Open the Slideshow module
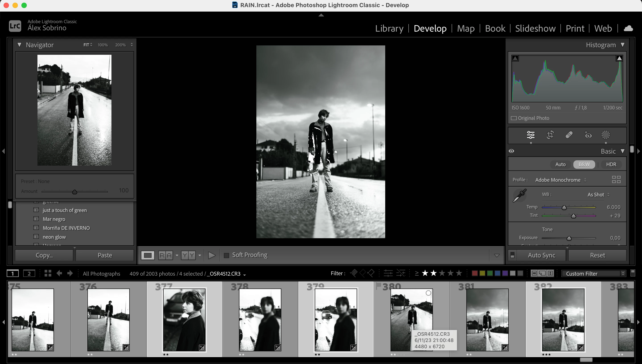The height and width of the screenshot is (364, 642). (x=535, y=28)
